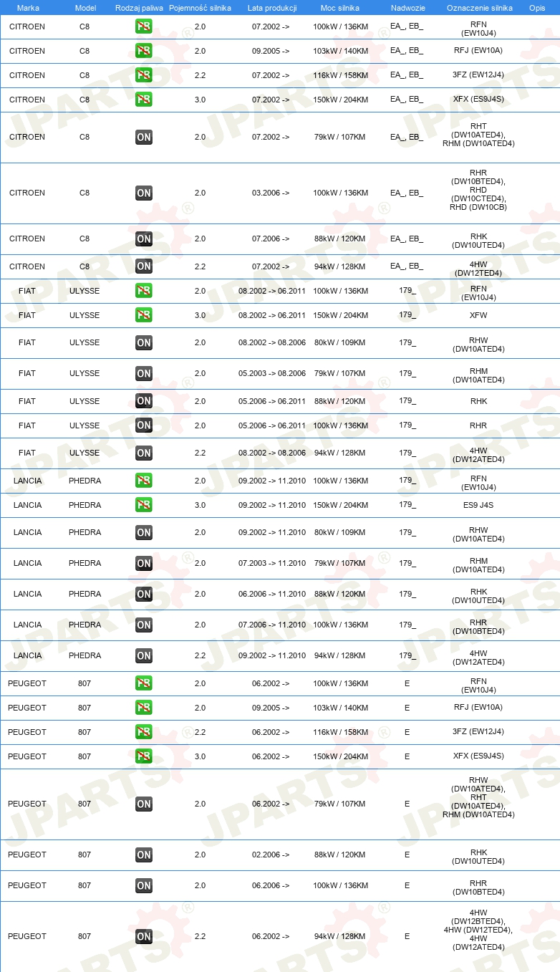Viewport: 560px width, 972px height.
Task: Select the ES9 J4S engine code cell
Action: coord(479,505)
